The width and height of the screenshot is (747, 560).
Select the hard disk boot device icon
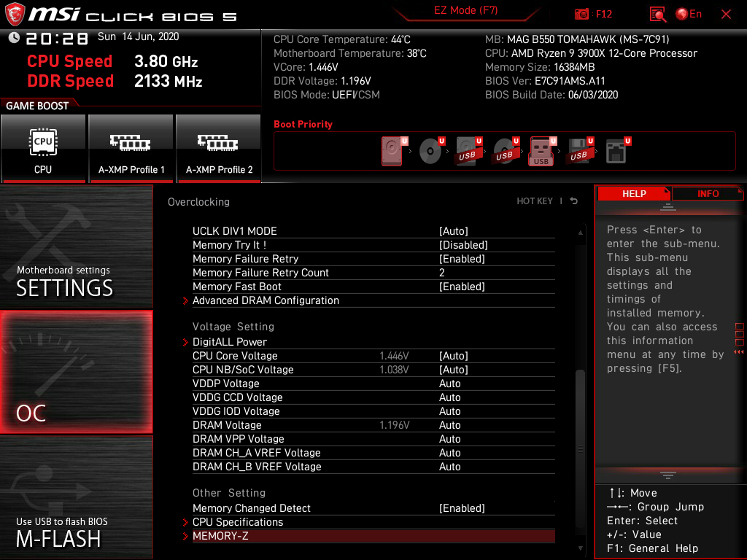click(395, 151)
